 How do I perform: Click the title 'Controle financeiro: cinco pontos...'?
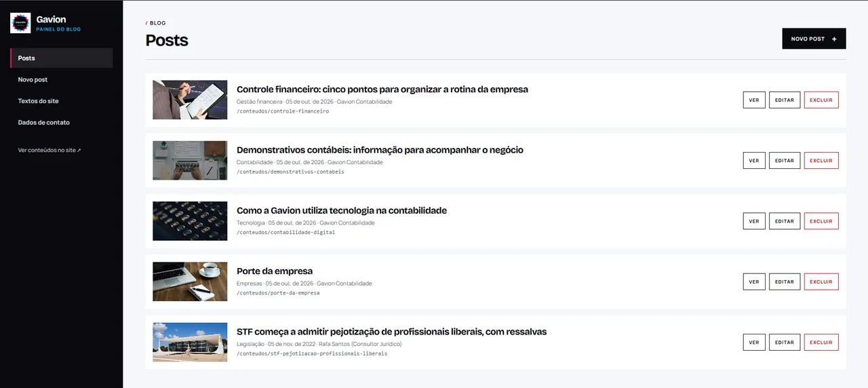pyautogui.click(x=382, y=89)
